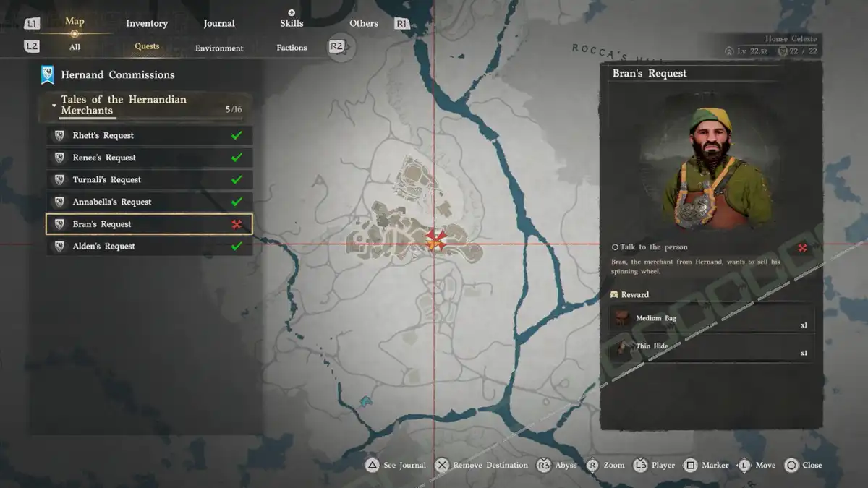Click the blue Hernand Commissions banner icon
868x488 pixels.
coord(48,74)
